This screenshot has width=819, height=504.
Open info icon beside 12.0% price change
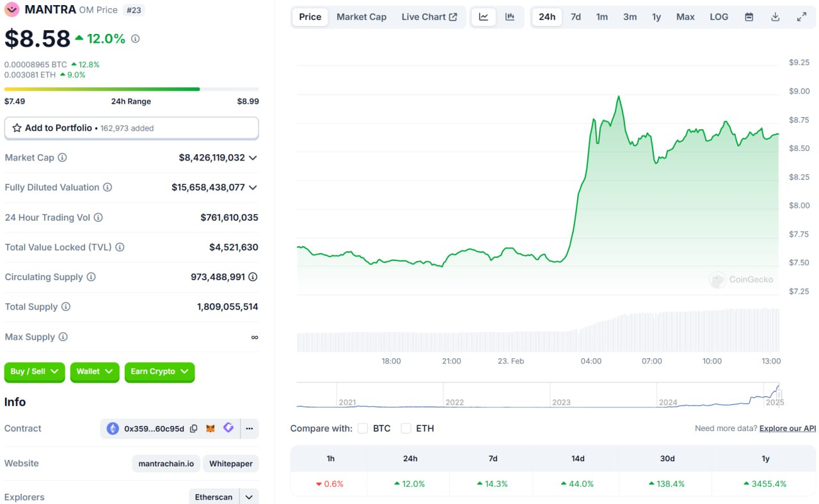coord(135,39)
